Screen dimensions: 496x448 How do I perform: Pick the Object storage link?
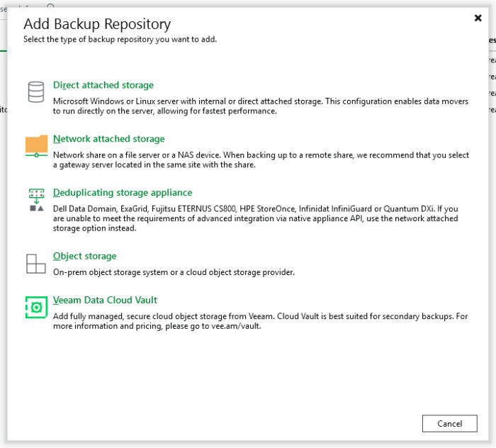[84, 256]
